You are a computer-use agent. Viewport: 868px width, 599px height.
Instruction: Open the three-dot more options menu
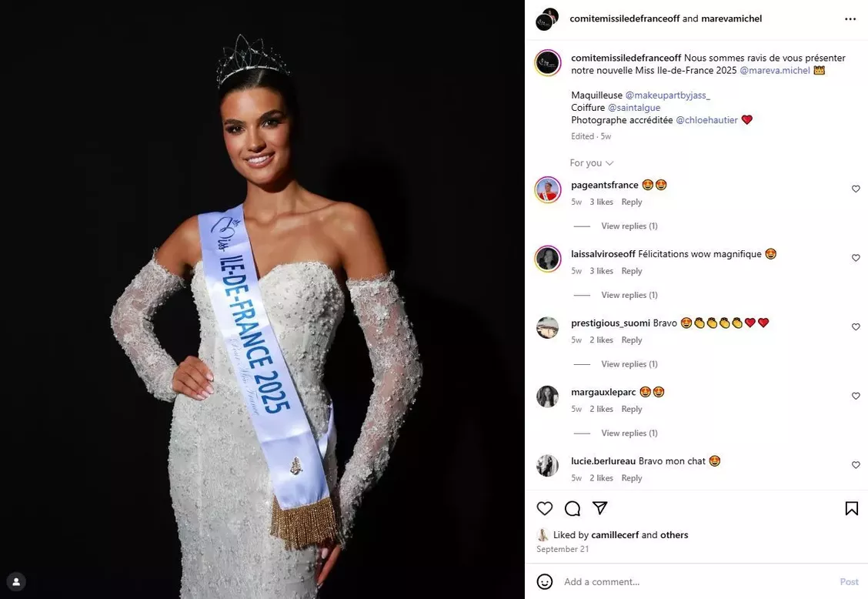pos(850,18)
